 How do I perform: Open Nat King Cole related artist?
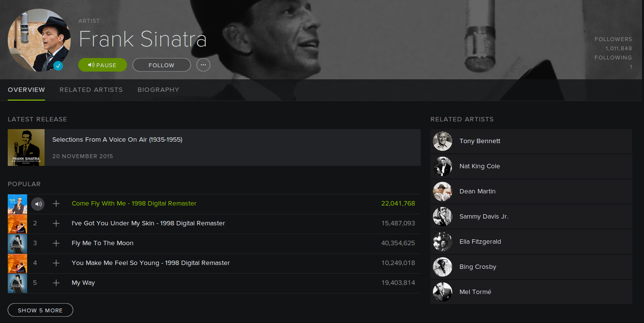click(x=531, y=166)
